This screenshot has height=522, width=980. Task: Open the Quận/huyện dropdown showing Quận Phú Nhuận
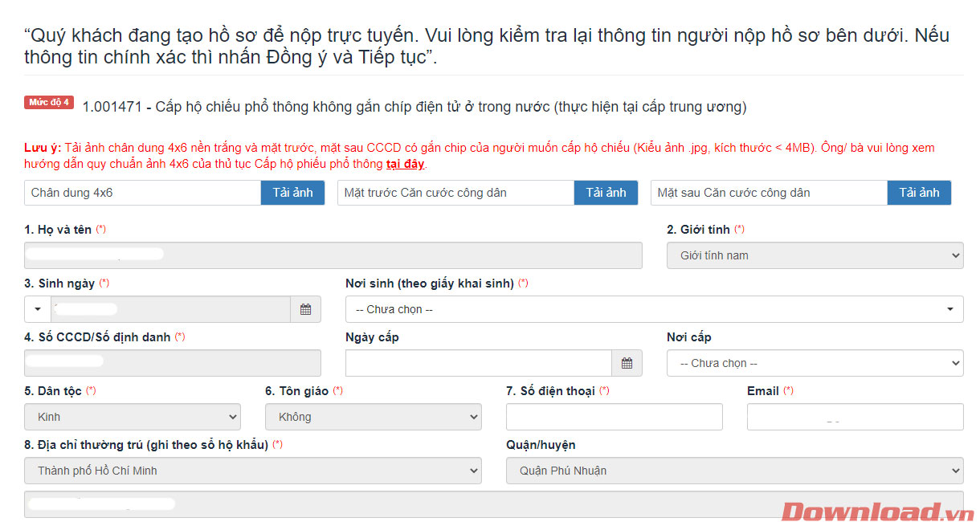[734, 471]
